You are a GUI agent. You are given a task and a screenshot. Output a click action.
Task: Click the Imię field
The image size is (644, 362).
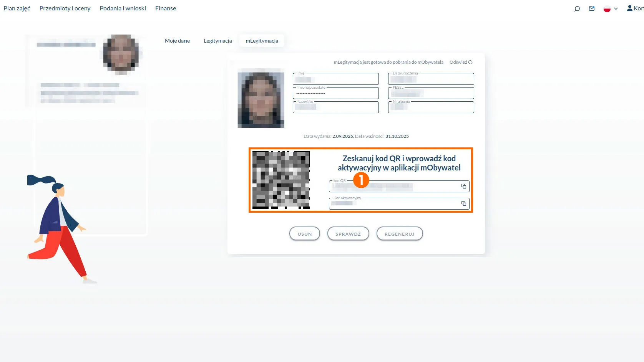click(x=336, y=79)
